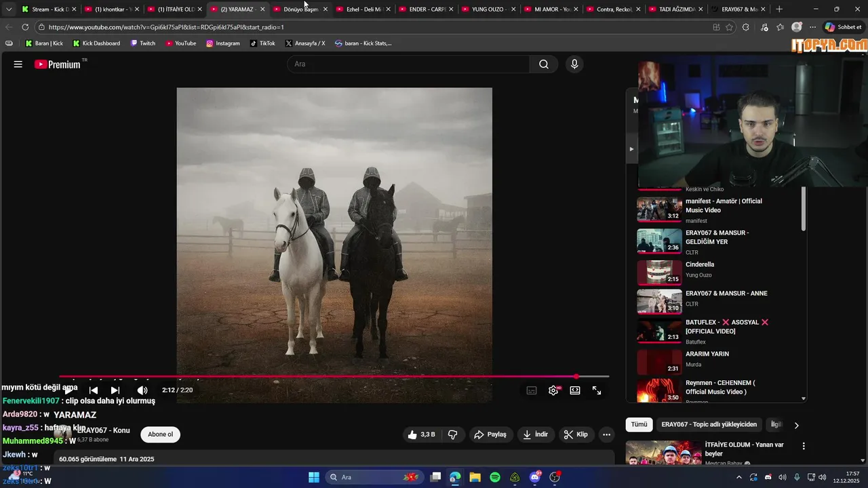Open player settings gear
This screenshot has height=488, width=868.
tap(553, 390)
